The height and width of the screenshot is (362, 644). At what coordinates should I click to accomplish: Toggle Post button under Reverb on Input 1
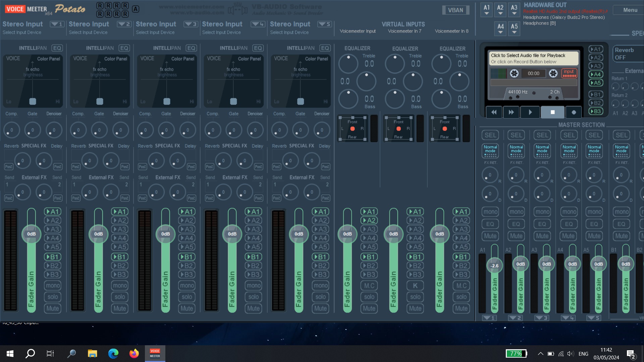click(x=8, y=167)
